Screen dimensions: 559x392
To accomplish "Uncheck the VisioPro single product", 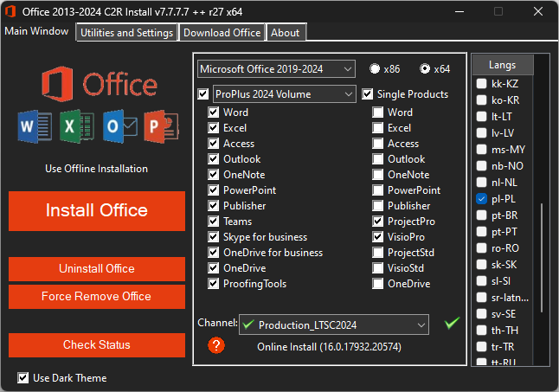I will coord(377,237).
